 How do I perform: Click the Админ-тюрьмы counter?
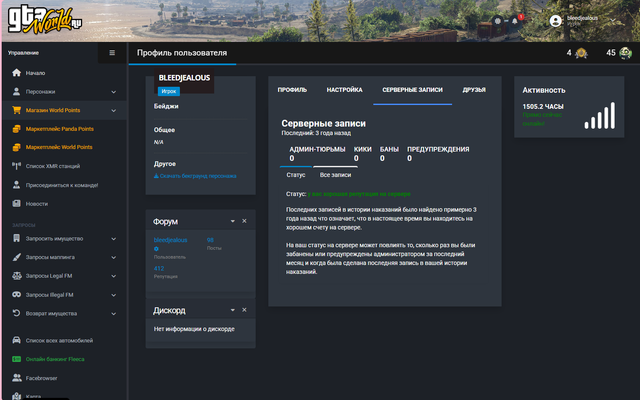click(317, 154)
